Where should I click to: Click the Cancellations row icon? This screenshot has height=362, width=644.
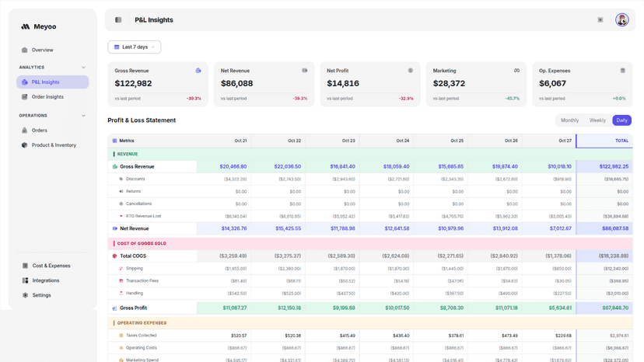(121, 204)
